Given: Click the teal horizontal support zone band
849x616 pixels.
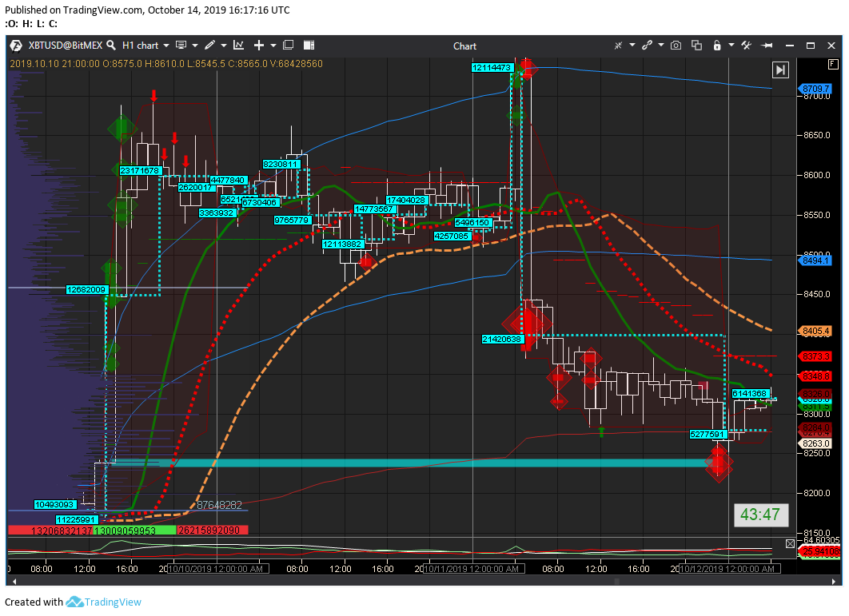Looking at the screenshot, I should tap(412, 463).
